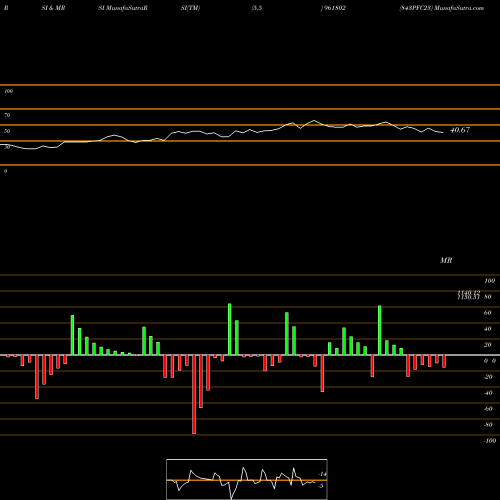
Task: Click the 50 level label on RSI axis
Action: pyautogui.click(x=7, y=131)
